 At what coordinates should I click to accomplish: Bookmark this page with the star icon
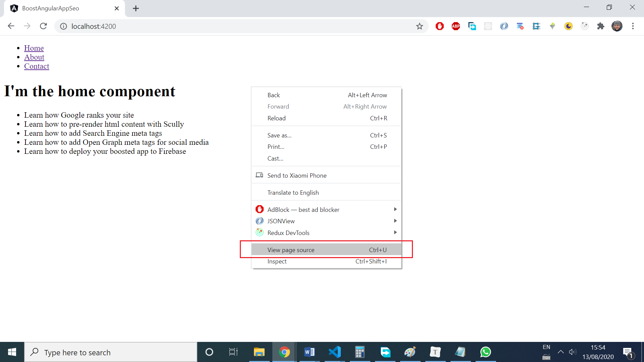[420, 26]
